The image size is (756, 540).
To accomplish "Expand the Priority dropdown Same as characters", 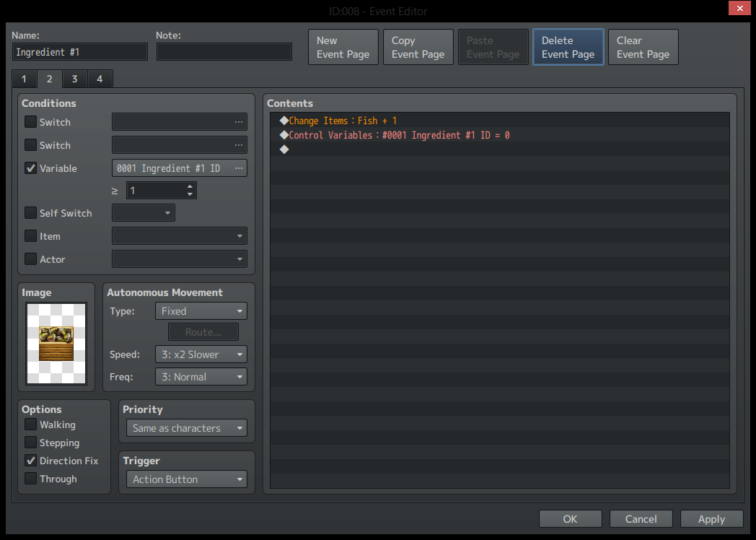I will pos(187,428).
